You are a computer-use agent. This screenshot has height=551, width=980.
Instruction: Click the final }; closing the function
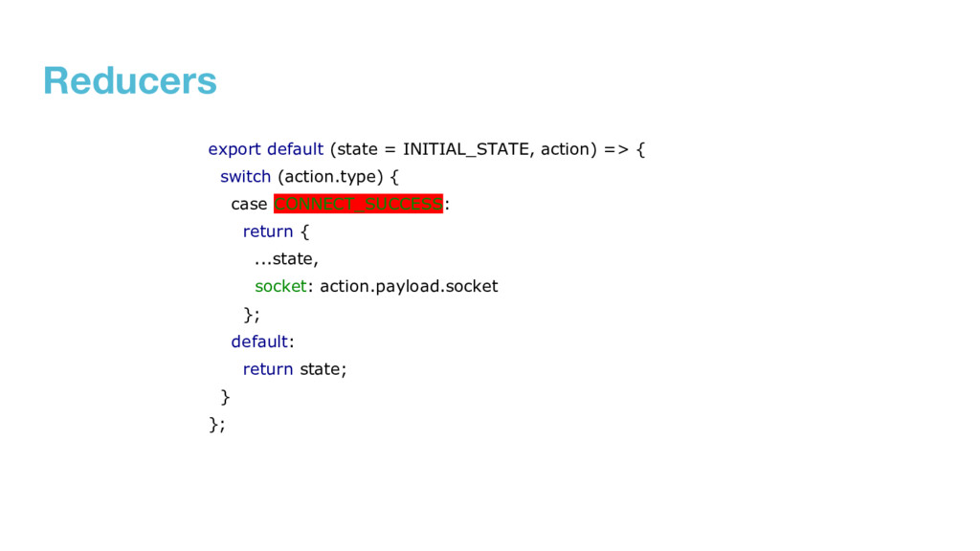(x=217, y=425)
